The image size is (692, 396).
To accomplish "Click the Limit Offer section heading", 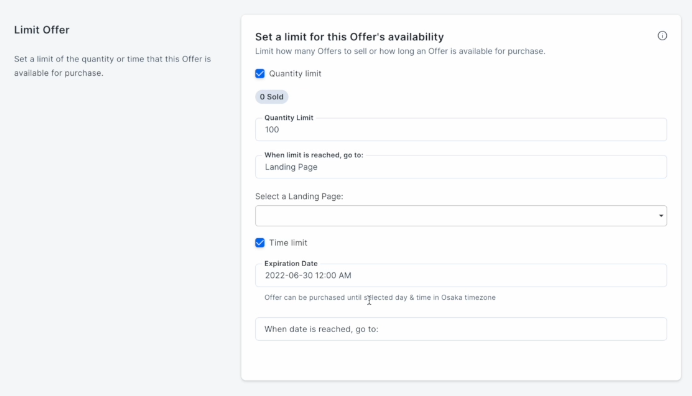I will 41,30.
